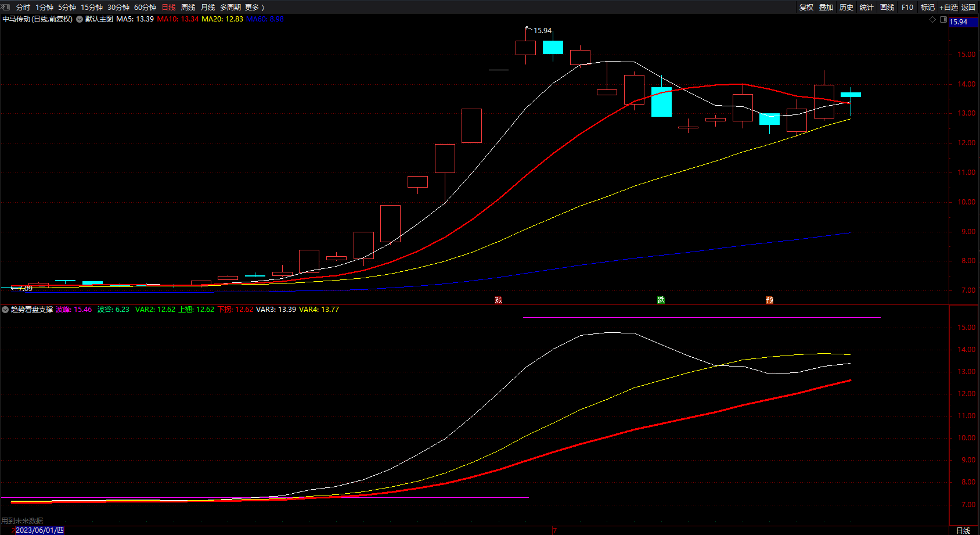Activate the 画线 drawing tool
Image resolution: width=980 pixels, height=535 pixels.
coord(887,8)
